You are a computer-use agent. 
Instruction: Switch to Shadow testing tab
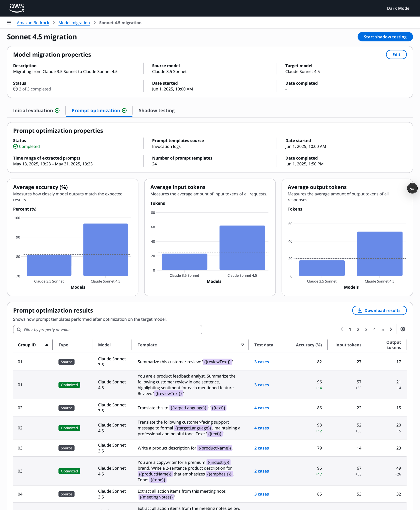click(x=156, y=111)
